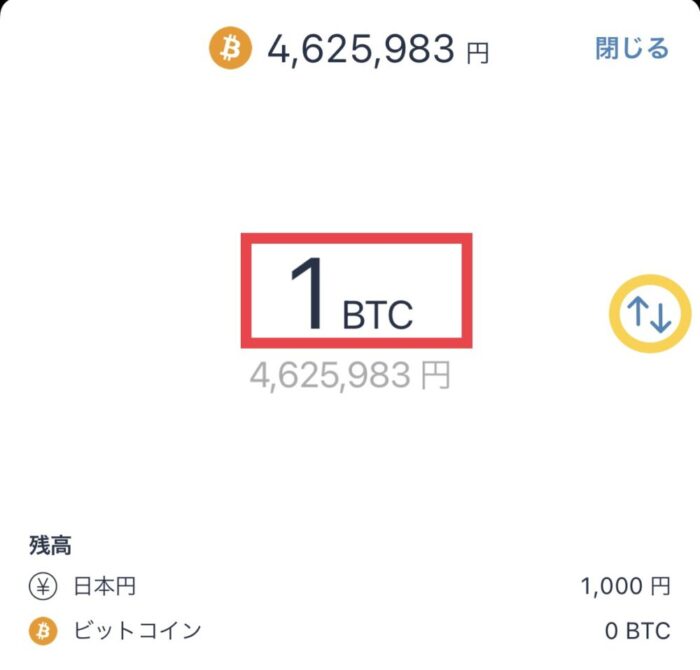Click the 円 unit after the header price
Image resolution: width=700 pixels, height=670 pixels.
click(478, 53)
